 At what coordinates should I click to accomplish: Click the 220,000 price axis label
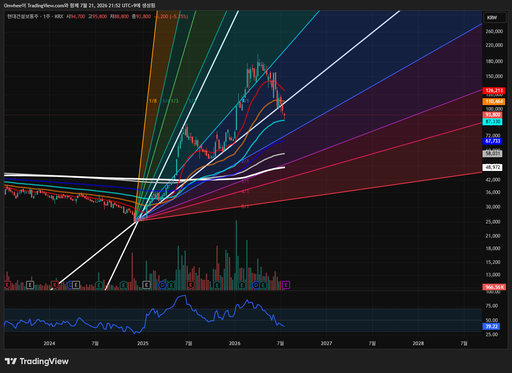(x=494, y=45)
